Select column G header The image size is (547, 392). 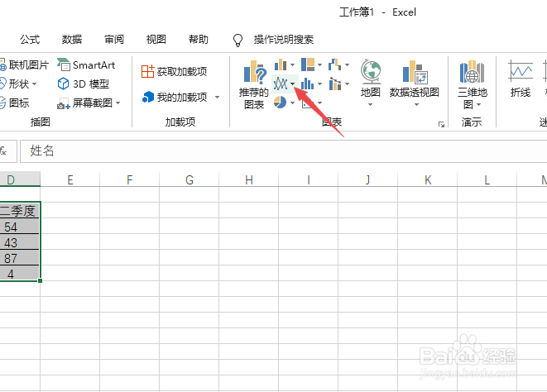point(189,179)
